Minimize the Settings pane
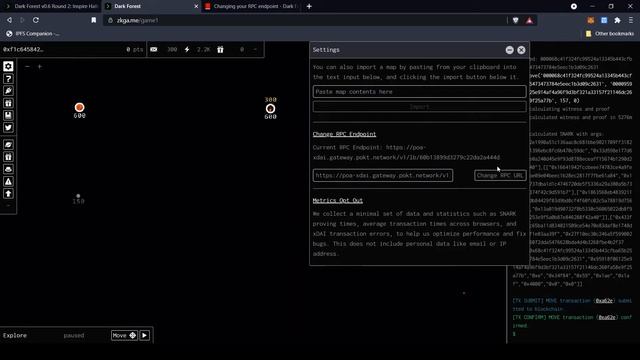The height and width of the screenshot is (360, 640). [x=509, y=50]
